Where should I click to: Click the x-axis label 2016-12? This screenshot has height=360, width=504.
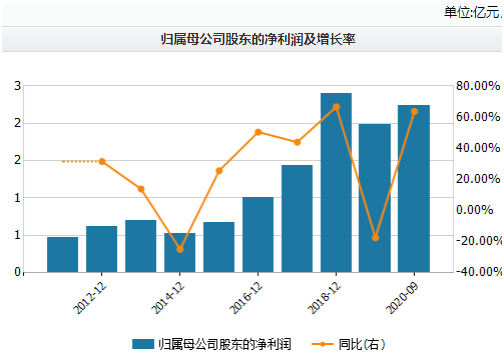point(246,298)
